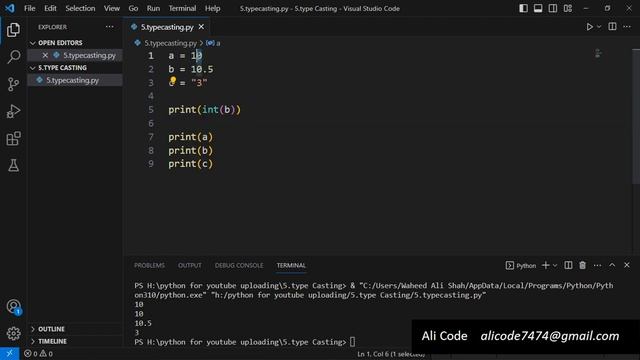Viewport: 640px width, 360px height.
Task: Open the Go menu
Action: 133,8
